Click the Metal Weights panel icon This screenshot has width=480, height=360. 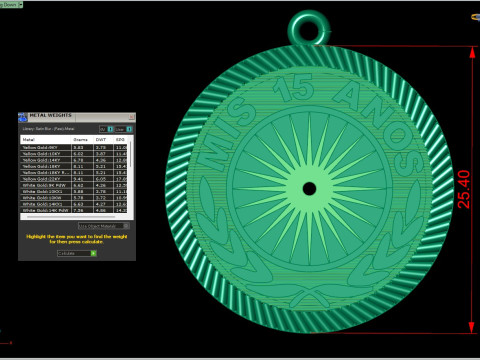pos(23,117)
